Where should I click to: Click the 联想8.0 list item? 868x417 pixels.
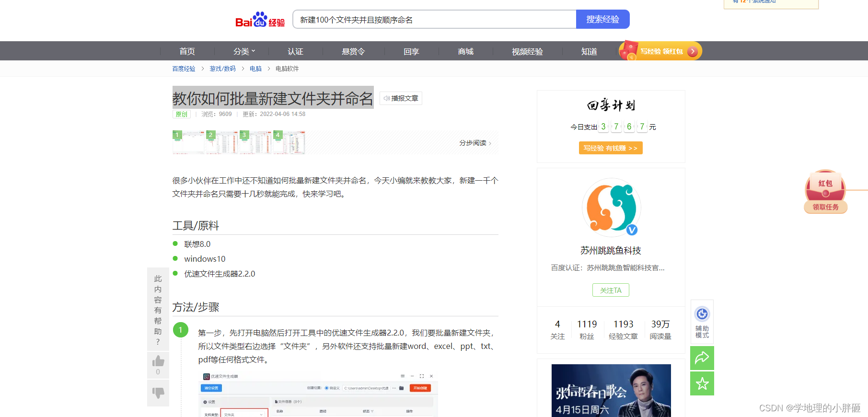pyautogui.click(x=197, y=244)
